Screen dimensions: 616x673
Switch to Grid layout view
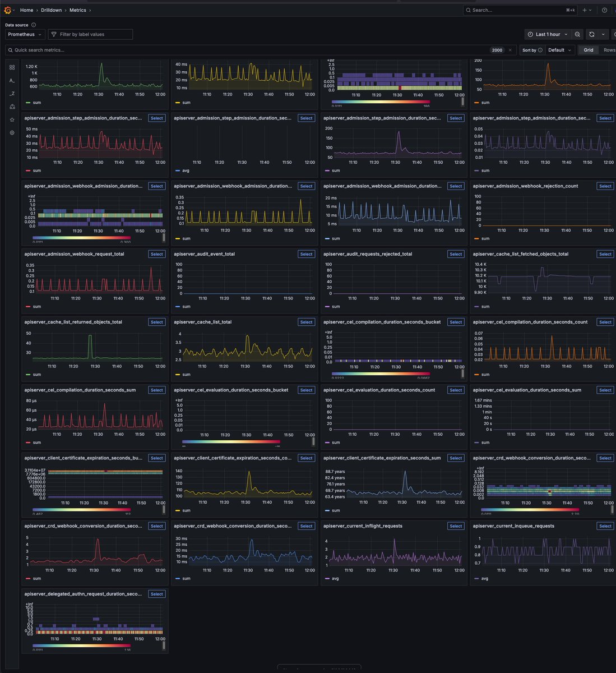(x=589, y=50)
